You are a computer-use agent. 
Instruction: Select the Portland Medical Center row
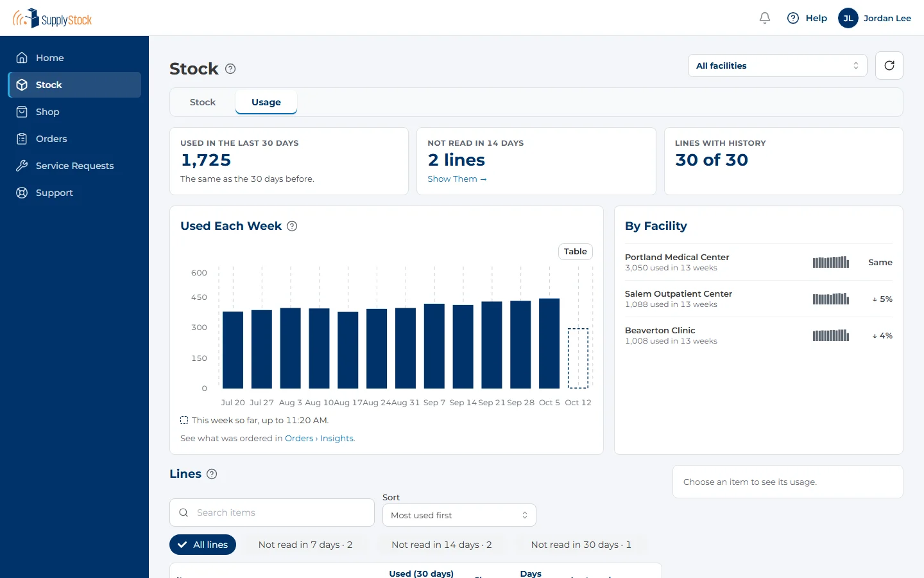point(758,262)
